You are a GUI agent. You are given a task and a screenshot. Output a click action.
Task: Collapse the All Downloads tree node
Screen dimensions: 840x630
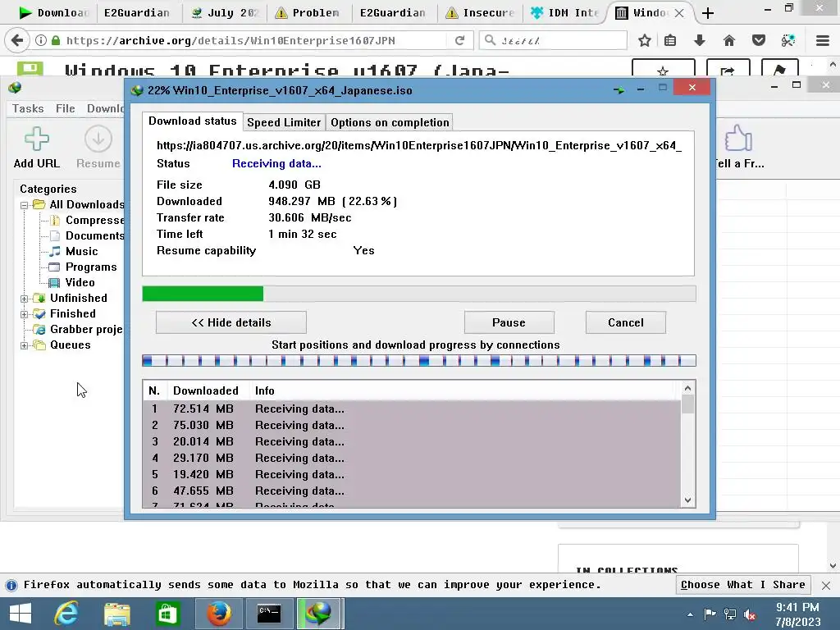point(24,205)
